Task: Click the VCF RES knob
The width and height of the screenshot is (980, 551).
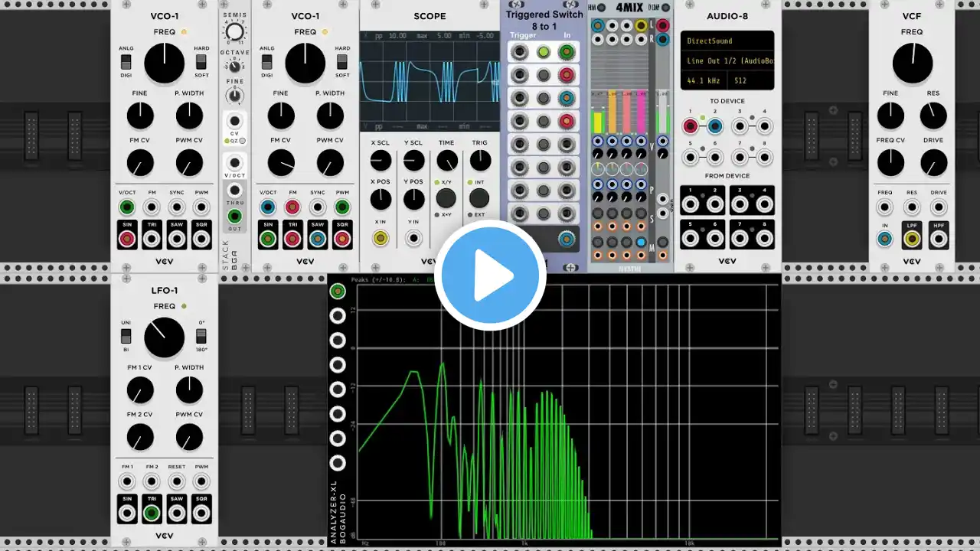Action: coord(933,116)
